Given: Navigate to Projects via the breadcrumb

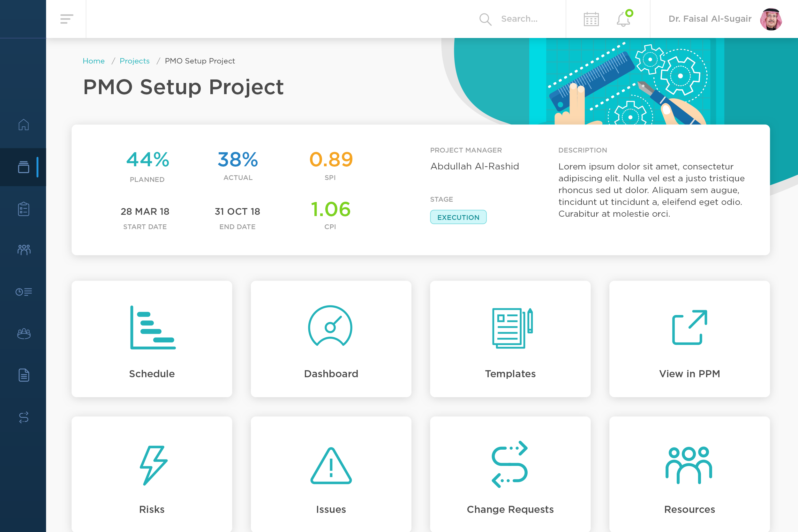Looking at the screenshot, I should tap(134, 61).
